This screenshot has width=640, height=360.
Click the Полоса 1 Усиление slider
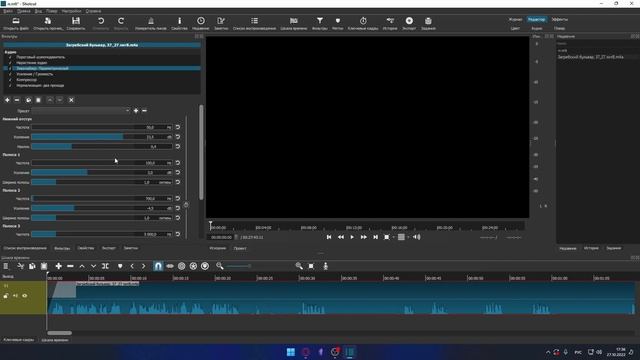(102, 173)
